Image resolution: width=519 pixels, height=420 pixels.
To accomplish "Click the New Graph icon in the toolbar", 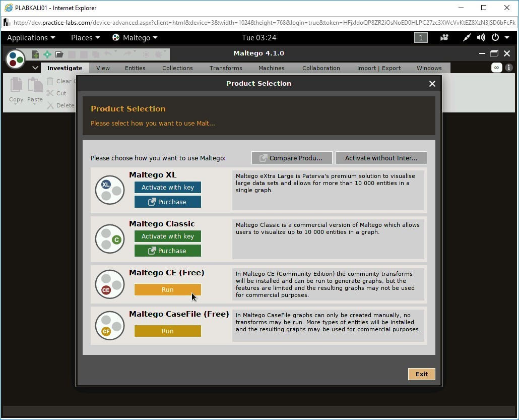I will [x=35, y=54].
